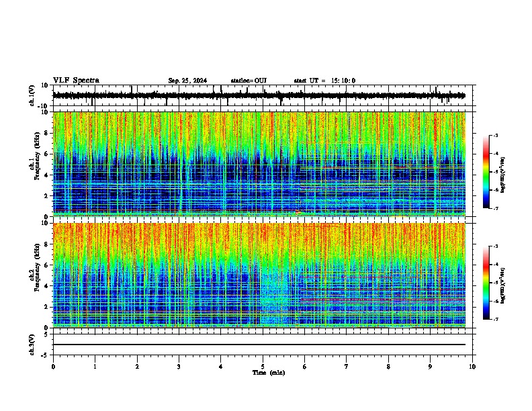532x411 pixels.
Task: Select the "start UT = 15:10:0" text
Action: pyautogui.click(x=324, y=81)
